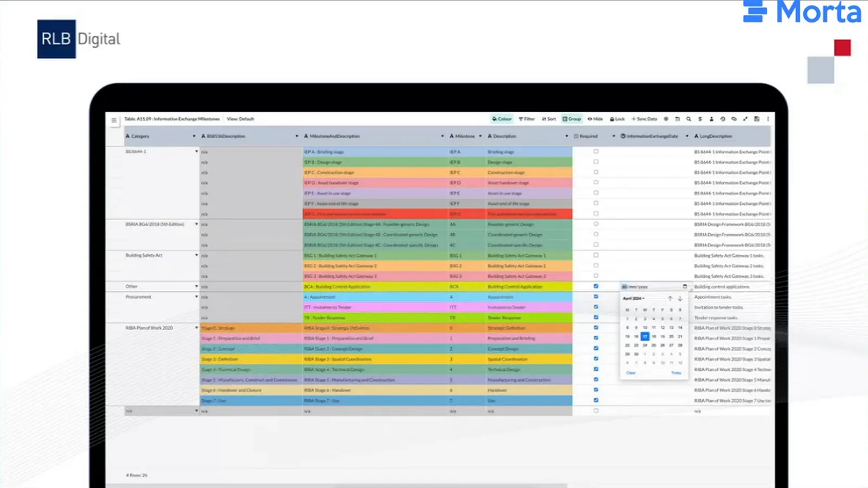Open the Category column dropdown arrow
This screenshot has height=488, width=868.
(x=194, y=136)
